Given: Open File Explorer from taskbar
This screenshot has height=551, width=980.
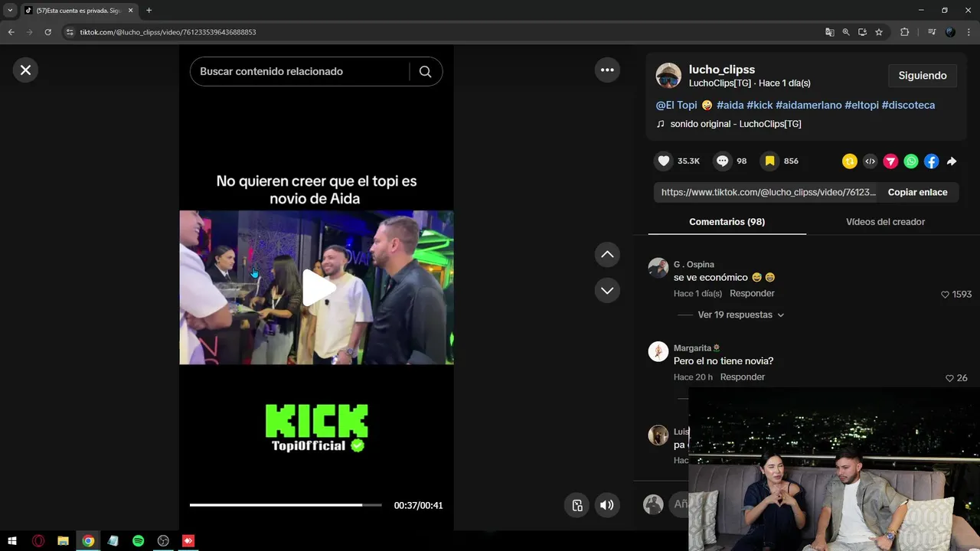Looking at the screenshot, I should [63, 541].
